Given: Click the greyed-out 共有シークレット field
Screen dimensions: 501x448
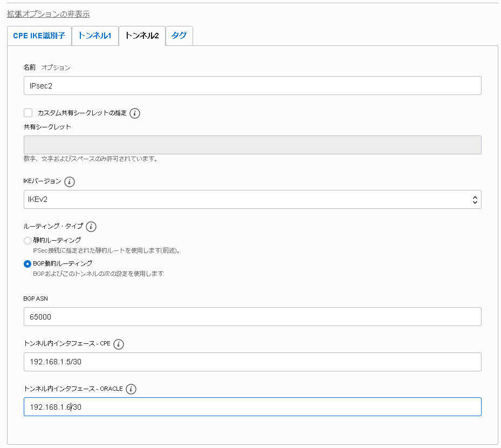Looking at the screenshot, I should click(x=252, y=145).
